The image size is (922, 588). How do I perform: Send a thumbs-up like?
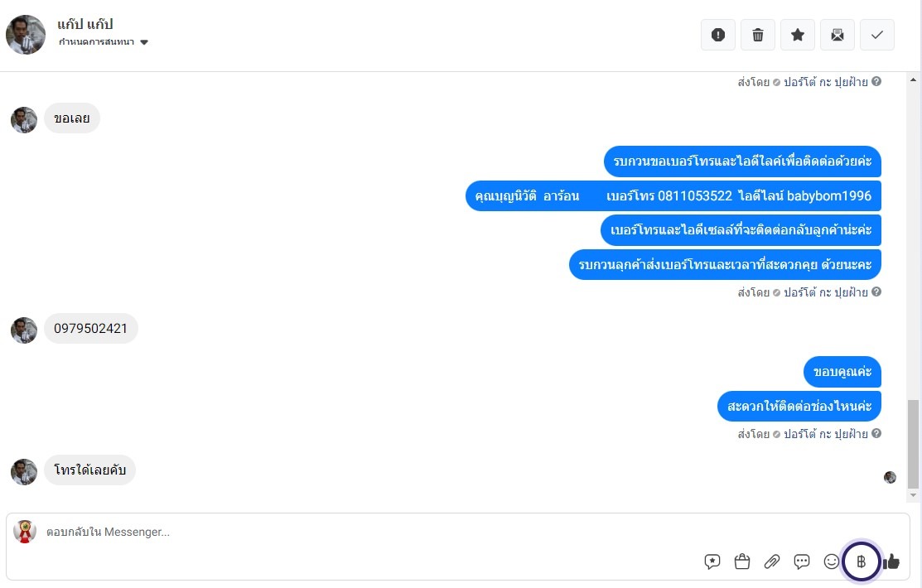(891, 561)
